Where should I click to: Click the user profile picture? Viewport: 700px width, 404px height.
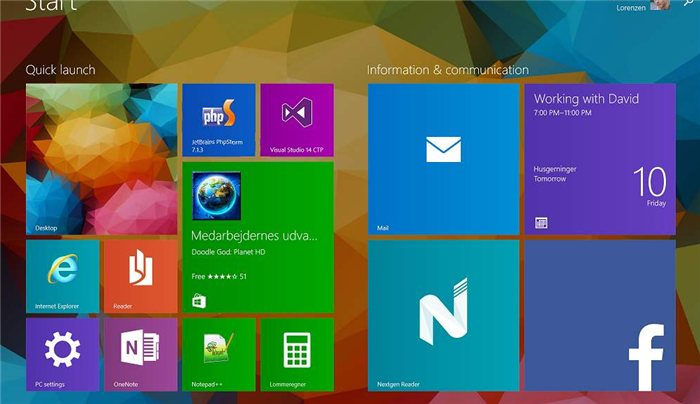click(x=660, y=4)
